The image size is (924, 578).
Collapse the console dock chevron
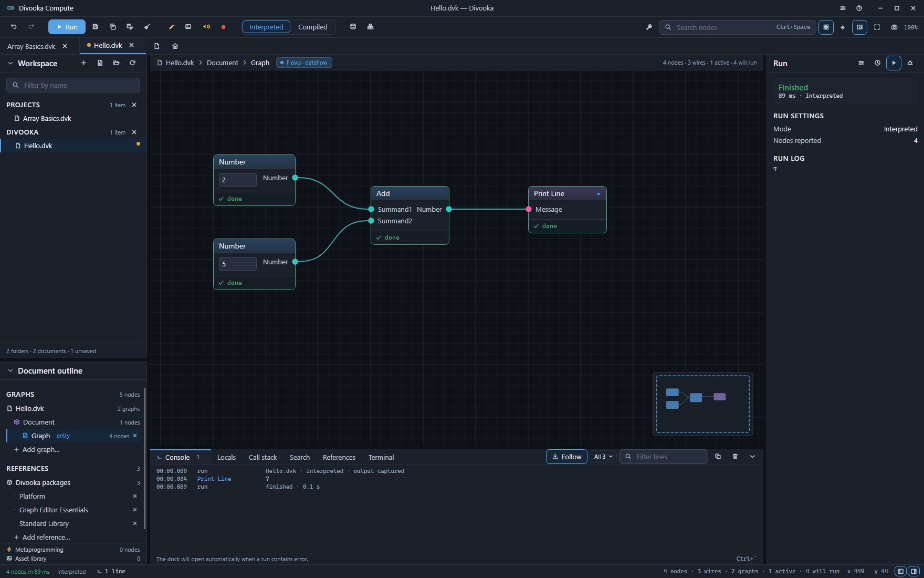(752, 457)
